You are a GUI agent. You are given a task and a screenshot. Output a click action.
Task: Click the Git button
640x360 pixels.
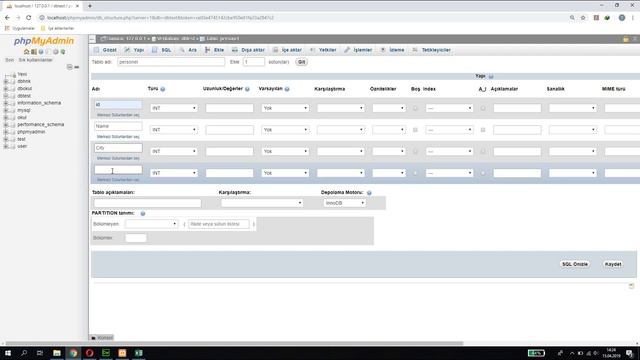tap(301, 62)
